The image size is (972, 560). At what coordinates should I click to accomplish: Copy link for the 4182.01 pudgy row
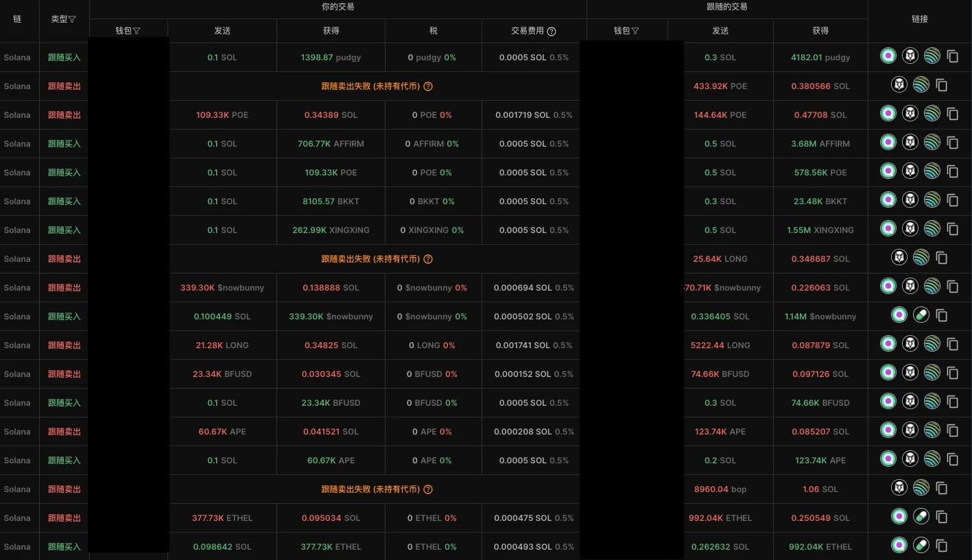click(953, 57)
